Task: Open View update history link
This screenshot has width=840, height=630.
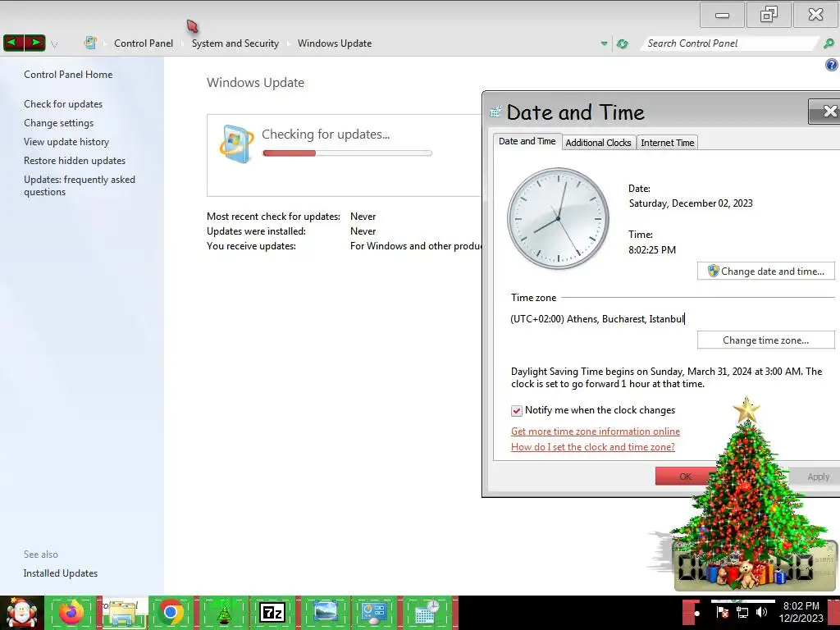Action: (x=66, y=141)
